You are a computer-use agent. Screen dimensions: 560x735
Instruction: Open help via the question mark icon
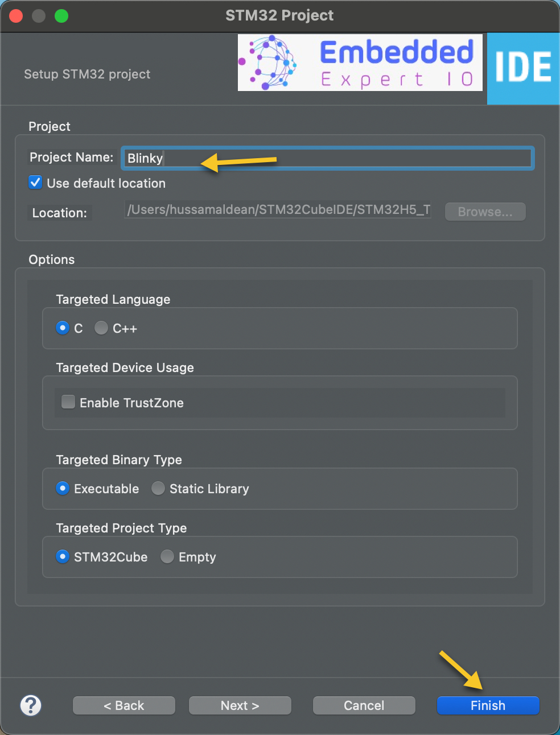30,705
